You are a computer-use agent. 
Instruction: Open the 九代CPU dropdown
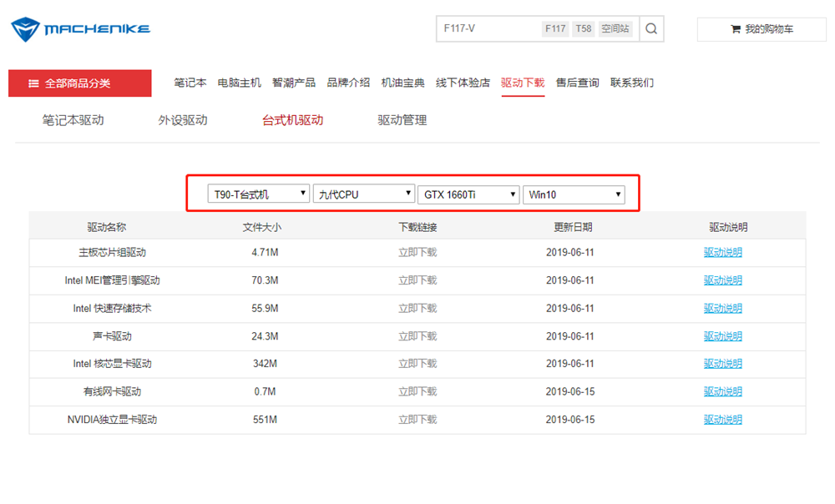click(x=364, y=194)
